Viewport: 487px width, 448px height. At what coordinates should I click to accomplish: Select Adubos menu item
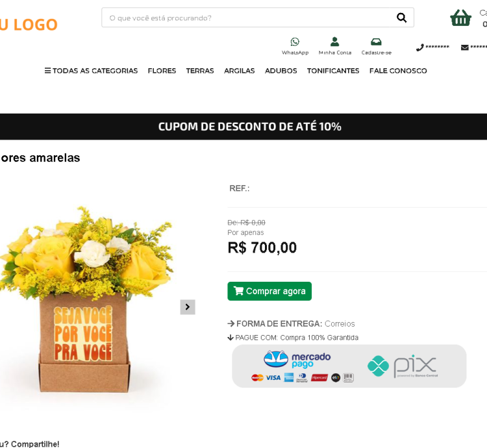coord(281,71)
